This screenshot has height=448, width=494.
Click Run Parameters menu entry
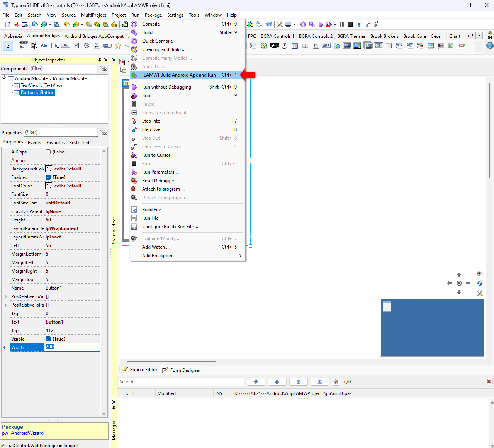(187, 172)
